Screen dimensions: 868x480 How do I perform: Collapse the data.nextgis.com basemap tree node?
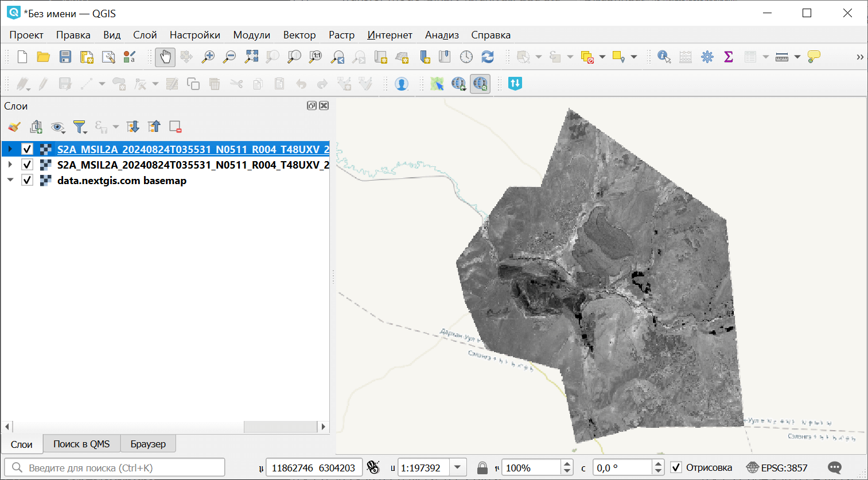click(x=10, y=180)
